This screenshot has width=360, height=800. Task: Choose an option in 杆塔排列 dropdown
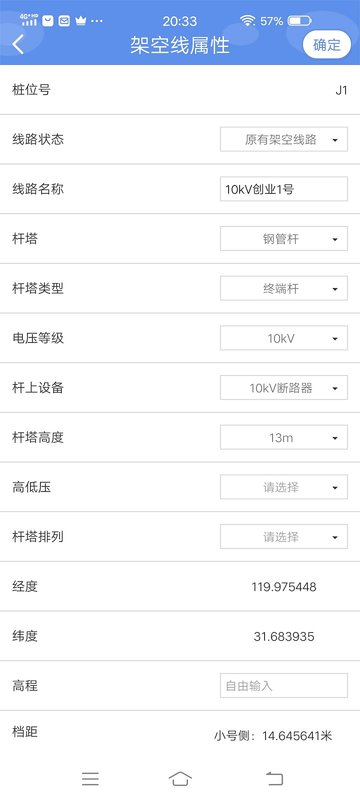point(284,537)
